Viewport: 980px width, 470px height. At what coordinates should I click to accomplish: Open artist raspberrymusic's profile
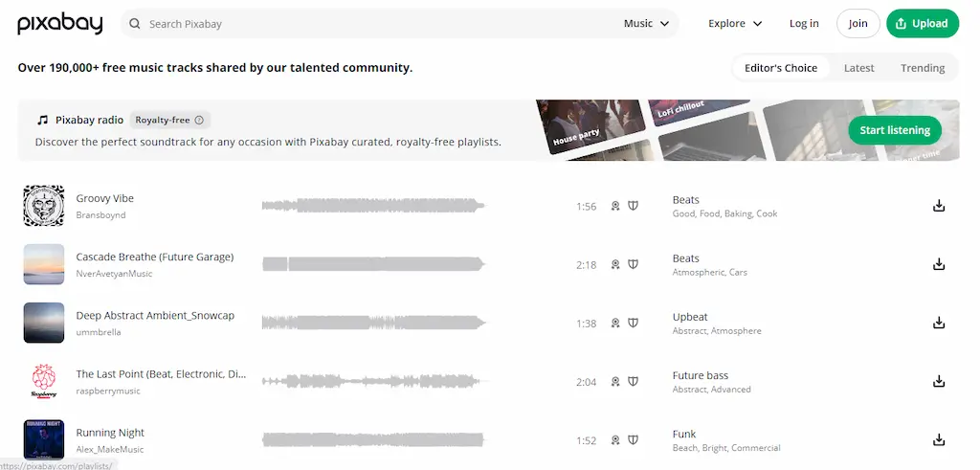pyautogui.click(x=108, y=392)
